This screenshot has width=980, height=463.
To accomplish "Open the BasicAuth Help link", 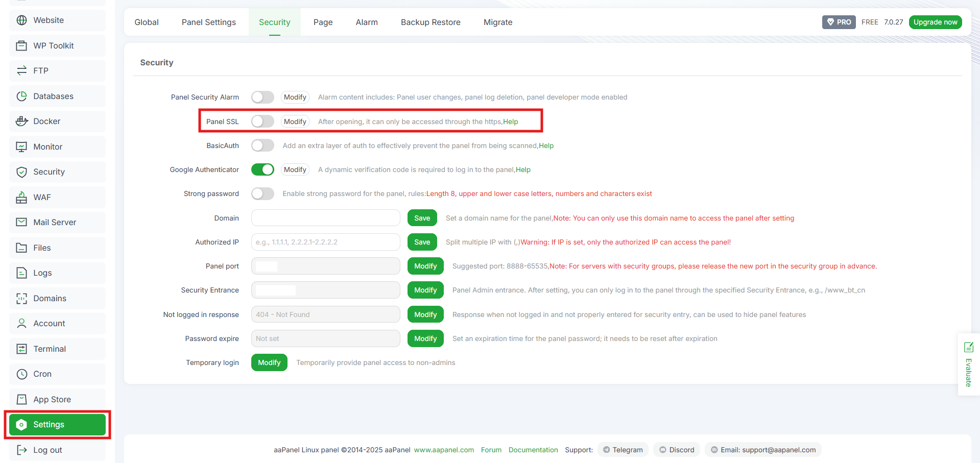I will [546, 145].
